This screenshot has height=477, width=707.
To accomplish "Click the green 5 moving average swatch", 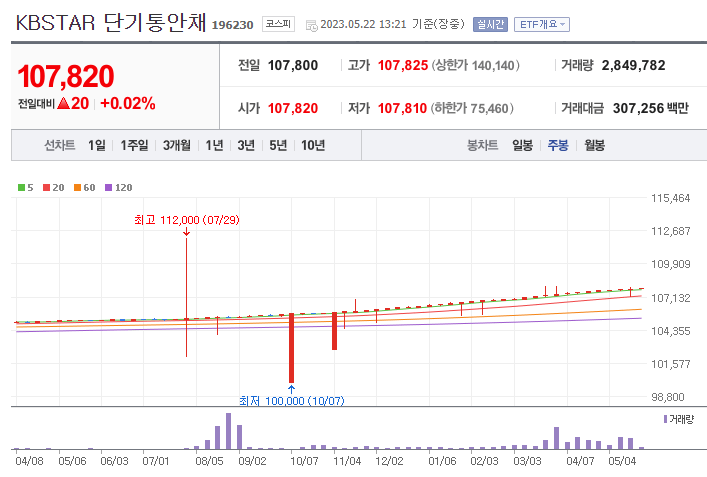I will pos(21,187).
